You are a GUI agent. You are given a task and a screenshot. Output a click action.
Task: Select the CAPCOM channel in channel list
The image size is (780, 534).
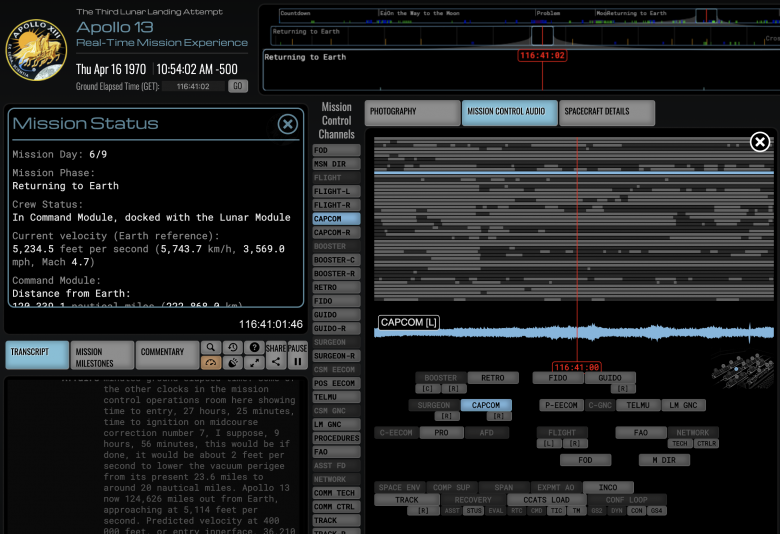pos(336,218)
